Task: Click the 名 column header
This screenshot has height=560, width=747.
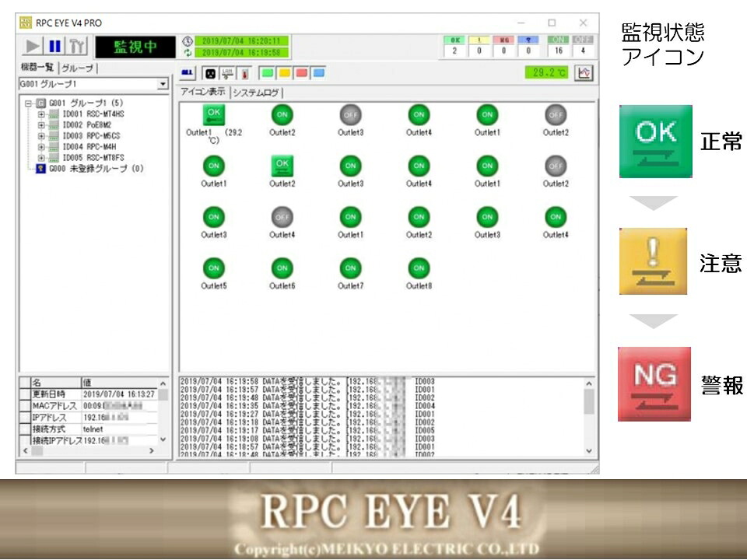Action: [56, 383]
